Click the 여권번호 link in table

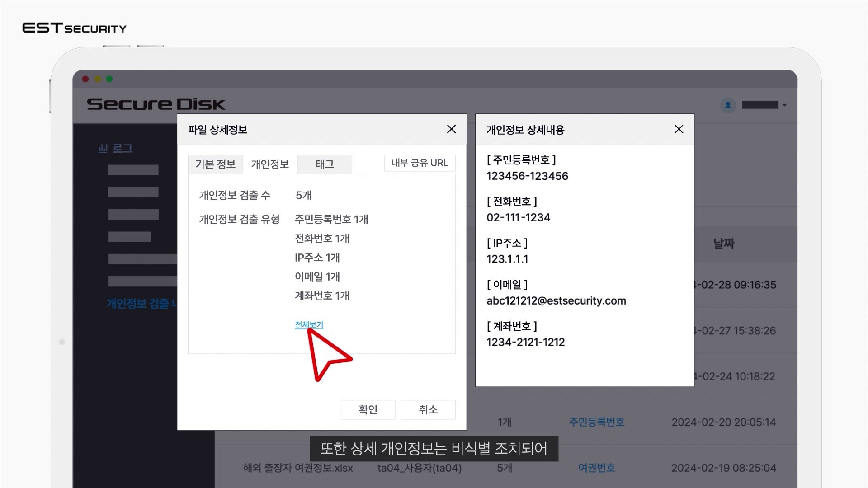click(597, 468)
